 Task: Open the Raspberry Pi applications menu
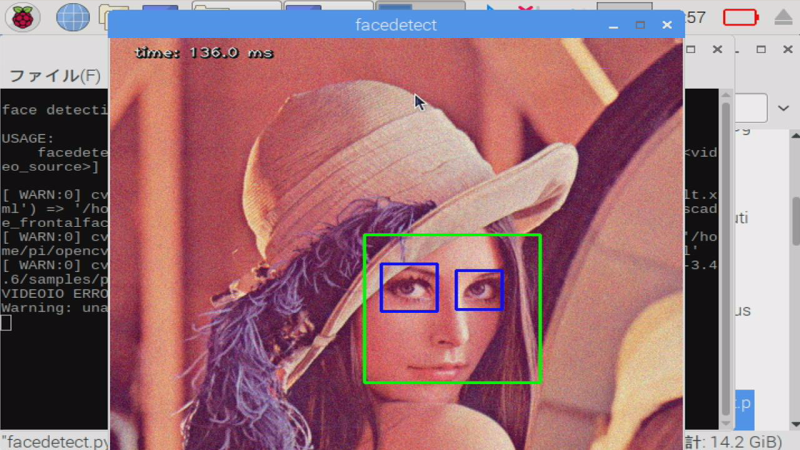(22, 17)
